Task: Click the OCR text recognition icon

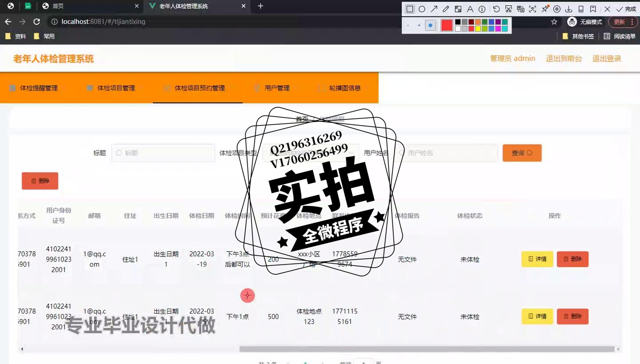Action: point(532,9)
